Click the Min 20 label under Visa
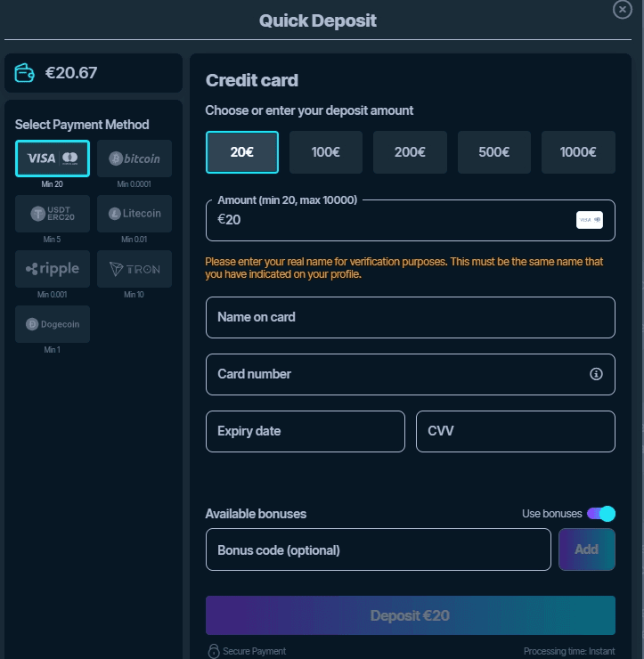This screenshot has height=659, width=644. (53, 184)
